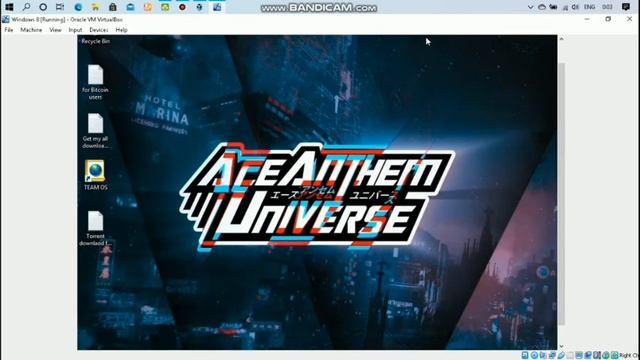
Task: Open the battery status tray icon
Action: (553, 7)
